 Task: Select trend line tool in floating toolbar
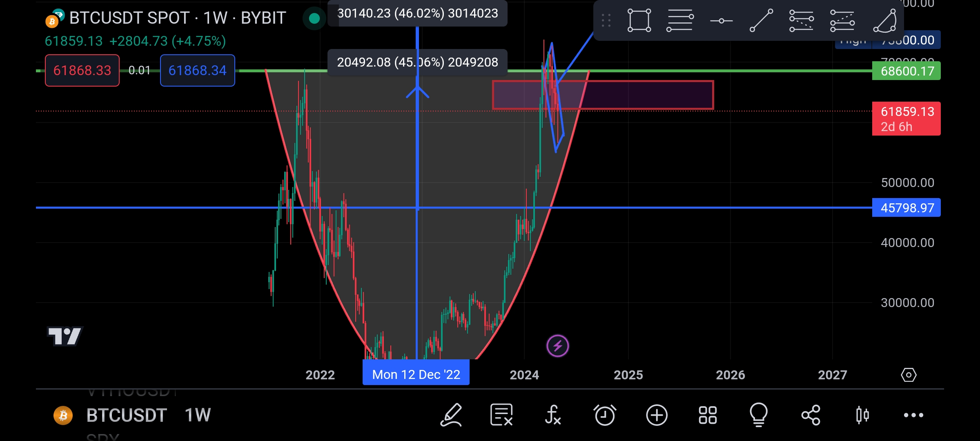pos(761,20)
